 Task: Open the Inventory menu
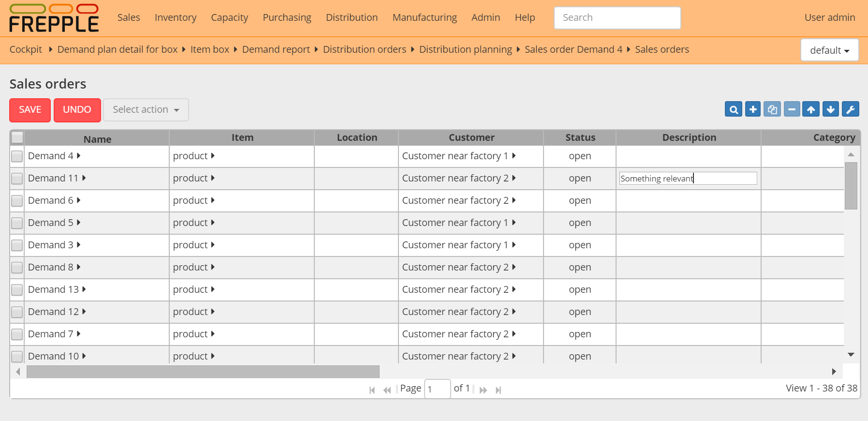[175, 17]
